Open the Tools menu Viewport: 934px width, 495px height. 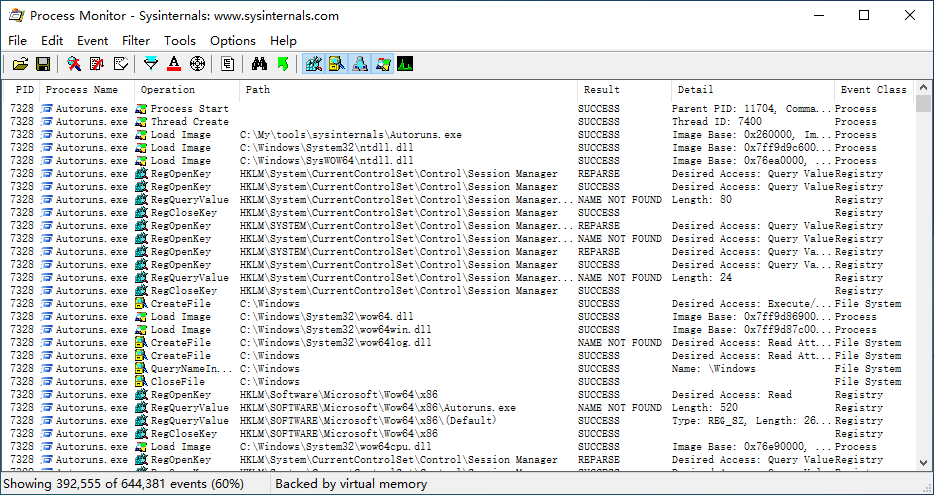point(180,41)
